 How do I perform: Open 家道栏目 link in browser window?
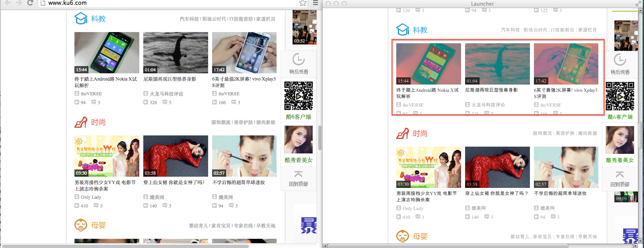266,19
